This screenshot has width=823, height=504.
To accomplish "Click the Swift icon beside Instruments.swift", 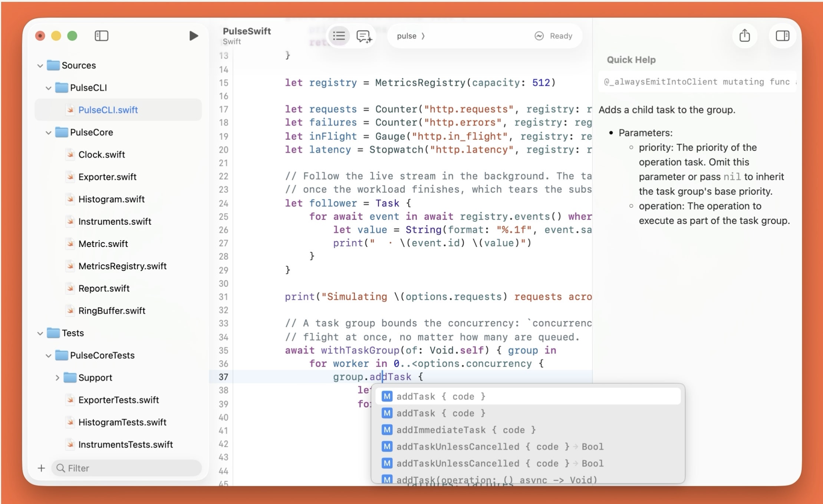I will click(x=70, y=221).
